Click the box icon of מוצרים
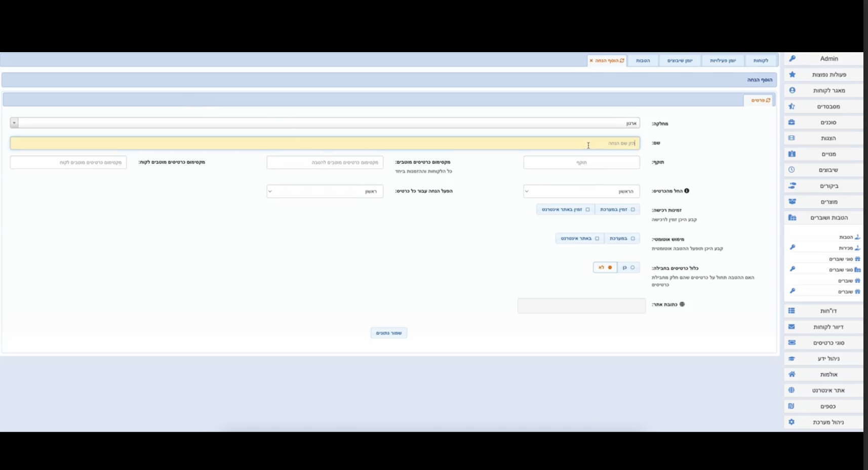This screenshot has width=868, height=470. (792, 202)
